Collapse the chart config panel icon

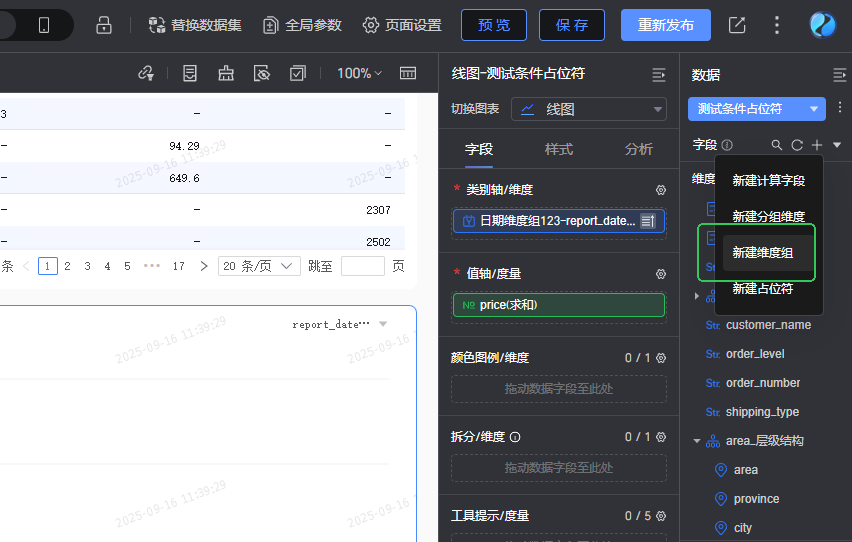click(659, 74)
